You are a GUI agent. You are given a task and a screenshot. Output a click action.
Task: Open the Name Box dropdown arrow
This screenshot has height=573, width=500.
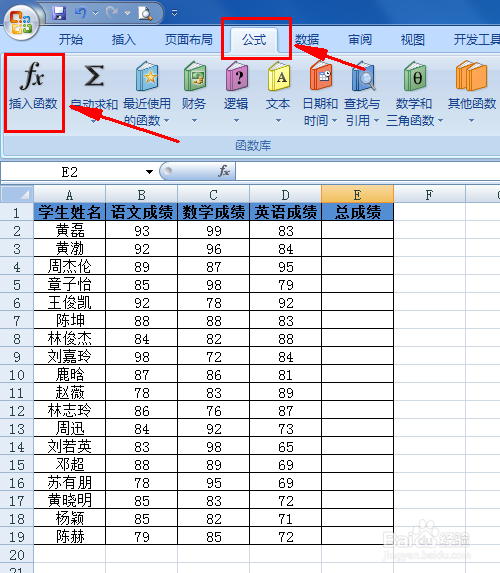tap(149, 172)
